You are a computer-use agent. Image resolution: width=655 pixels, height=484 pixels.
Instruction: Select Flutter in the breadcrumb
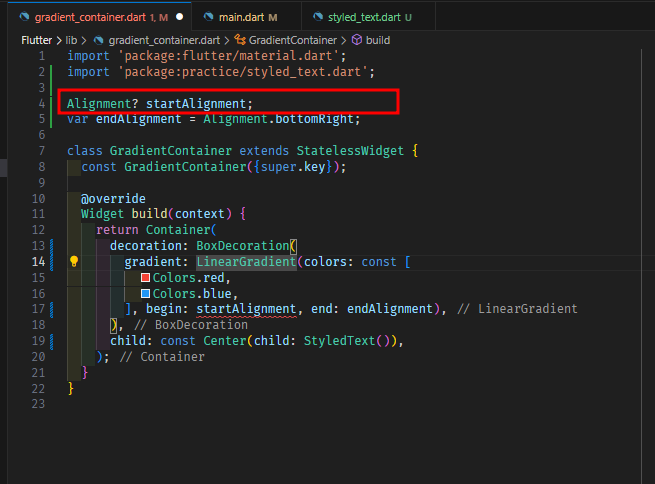[x=36, y=40]
